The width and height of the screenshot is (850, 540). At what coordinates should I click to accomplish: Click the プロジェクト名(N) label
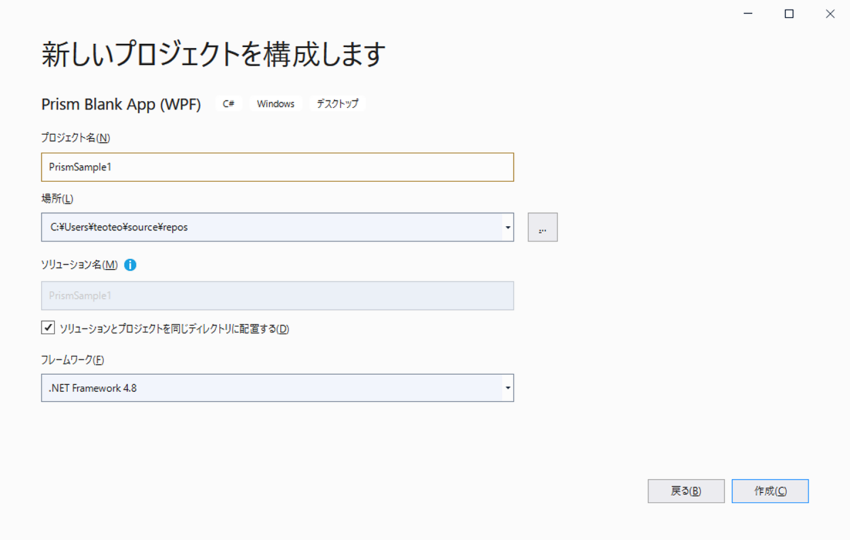click(75, 138)
